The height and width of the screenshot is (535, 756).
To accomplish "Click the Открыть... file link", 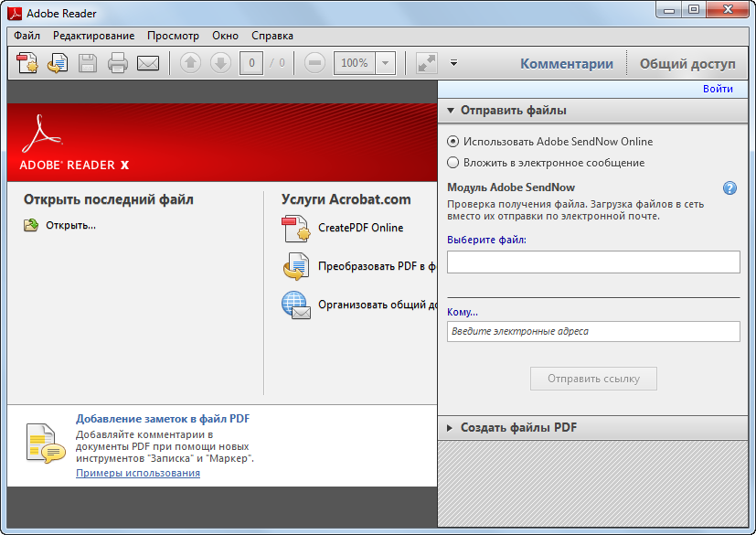I will pyautogui.click(x=71, y=225).
